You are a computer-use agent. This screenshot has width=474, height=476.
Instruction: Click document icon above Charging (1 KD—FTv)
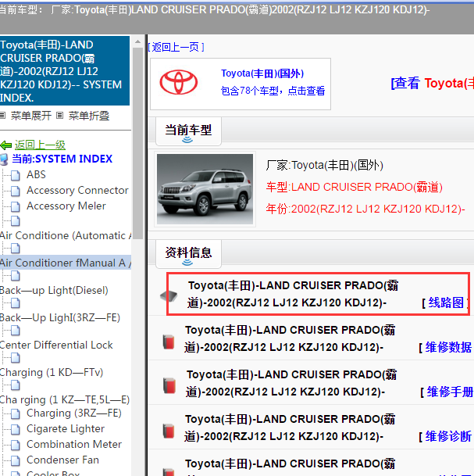[x=15, y=358]
